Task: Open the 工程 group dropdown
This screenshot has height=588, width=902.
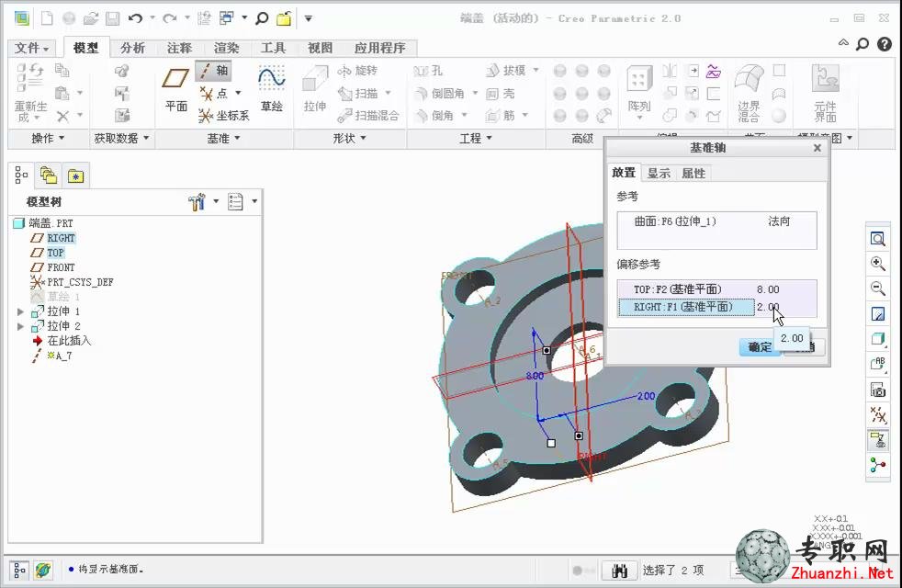Action: (x=476, y=138)
